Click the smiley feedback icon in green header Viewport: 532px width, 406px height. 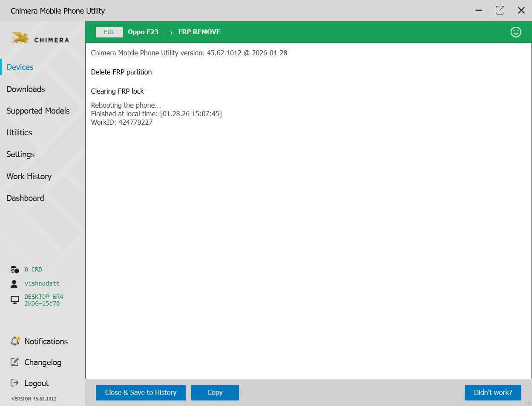tap(516, 32)
